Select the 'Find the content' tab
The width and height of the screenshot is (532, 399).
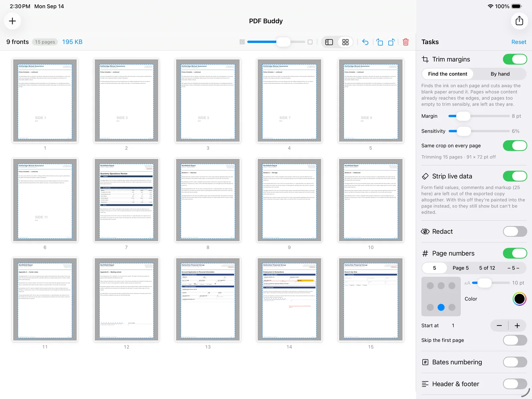point(448,74)
